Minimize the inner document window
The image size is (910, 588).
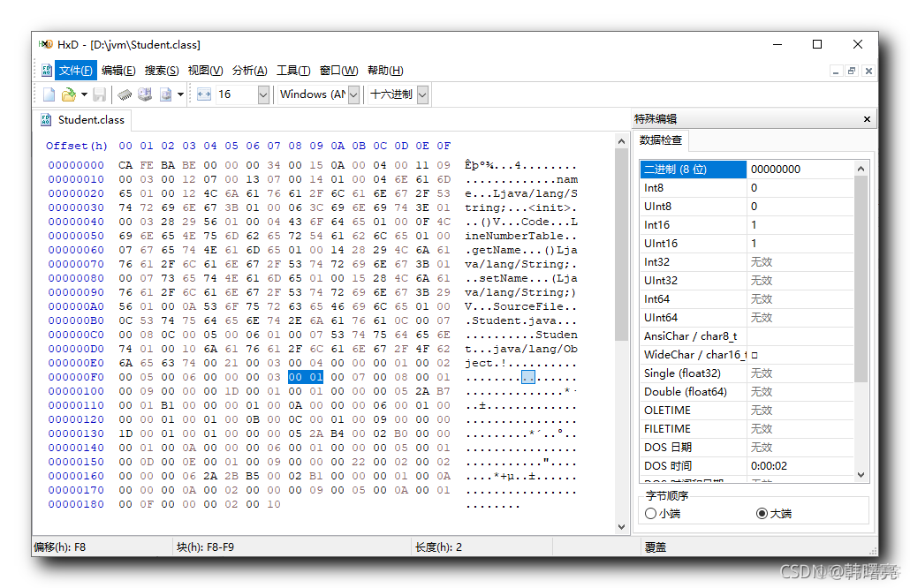tap(836, 71)
